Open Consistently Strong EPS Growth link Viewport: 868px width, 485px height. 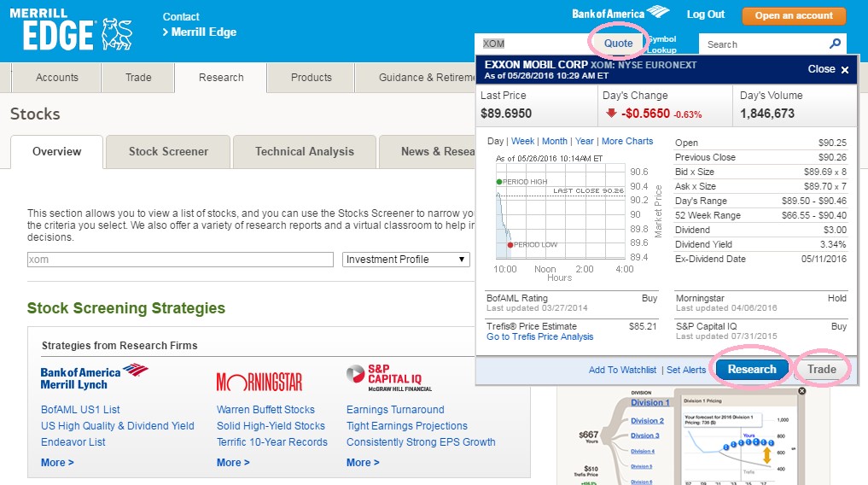(421, 441)
